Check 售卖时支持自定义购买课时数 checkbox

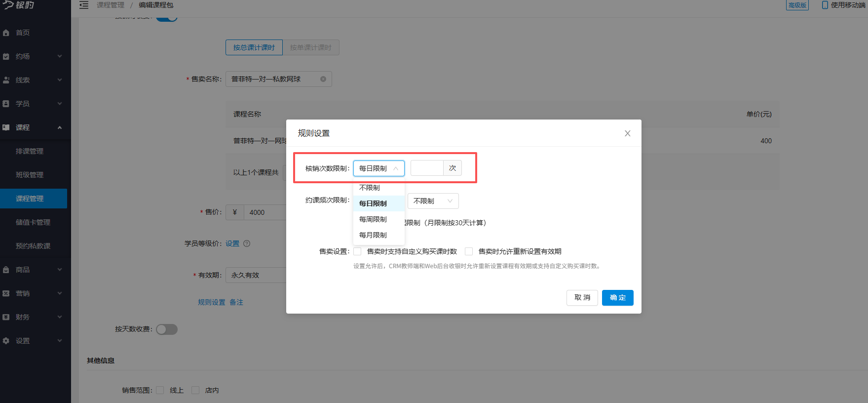click(357, 251)
